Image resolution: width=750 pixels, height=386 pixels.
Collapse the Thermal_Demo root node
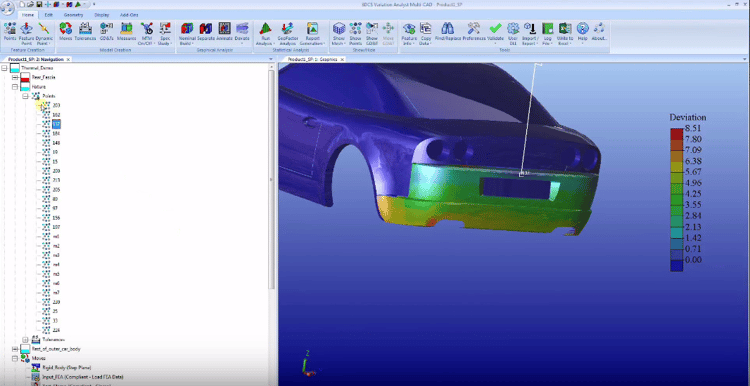pos(5,68)
